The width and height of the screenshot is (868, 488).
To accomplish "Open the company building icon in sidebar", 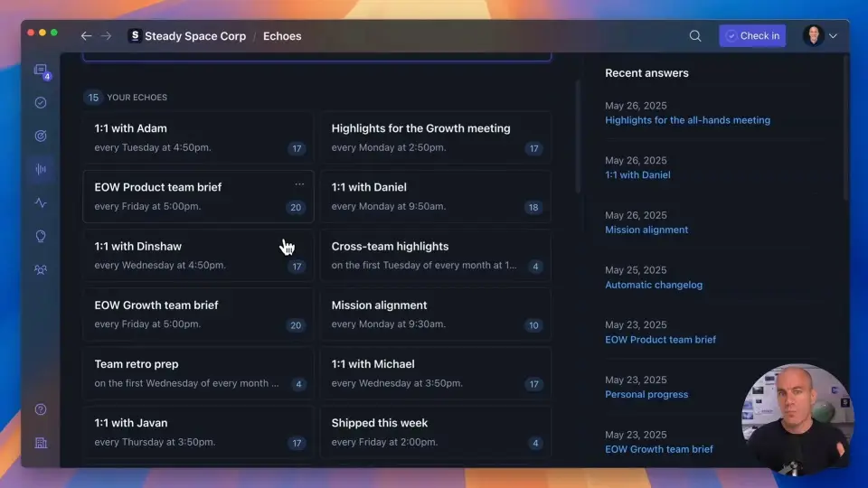I will (x=41, y=443).
